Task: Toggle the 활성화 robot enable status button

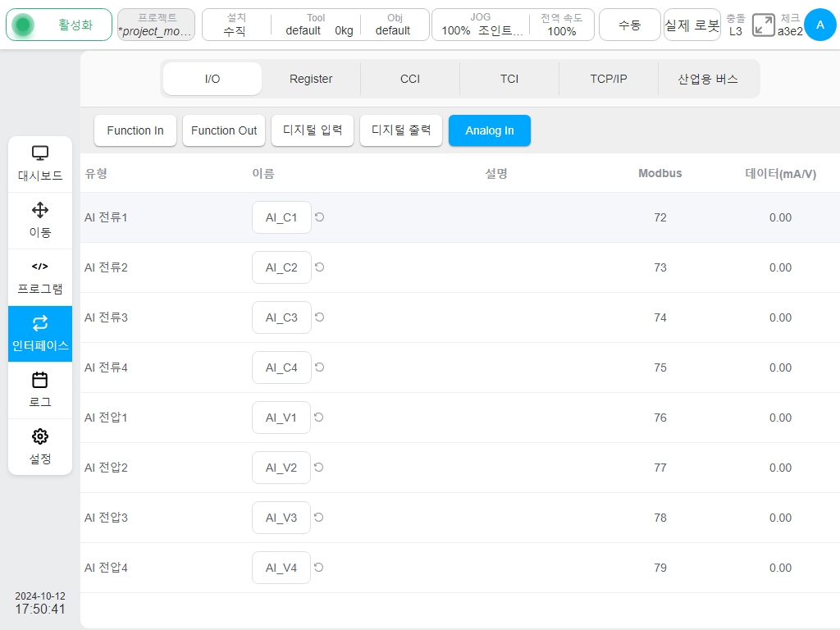Action: tap(59, 25)
